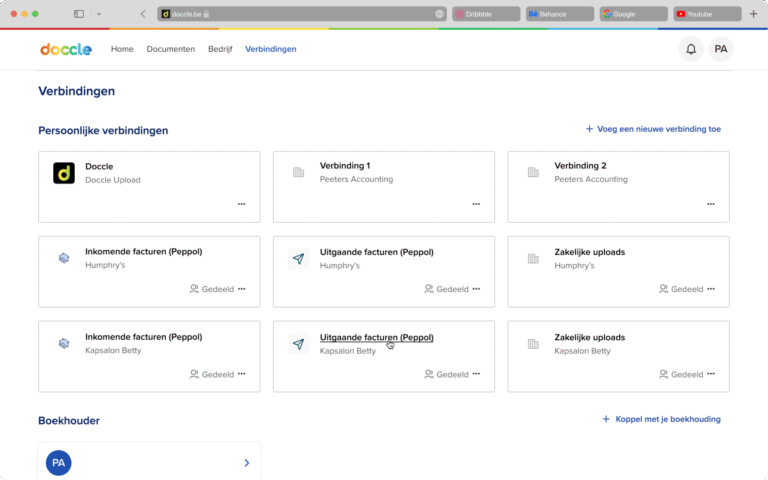Open Kapsalon Betty Uitgaande facturen (Peppol) link
The height and width of the screenshot is (480, 768).
click(376, 337)
